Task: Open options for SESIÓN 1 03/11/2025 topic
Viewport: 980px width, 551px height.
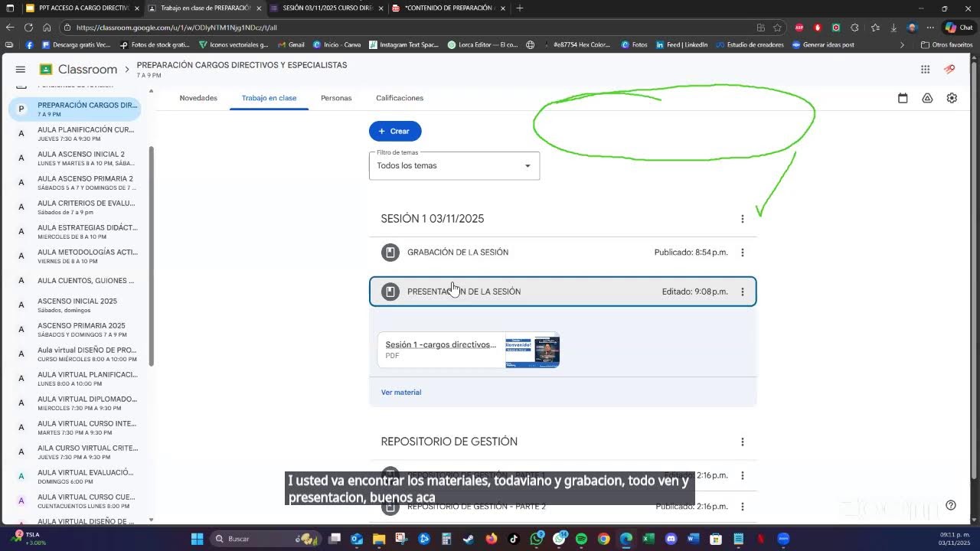Action: pyautogui.click(x=742, y=219)
